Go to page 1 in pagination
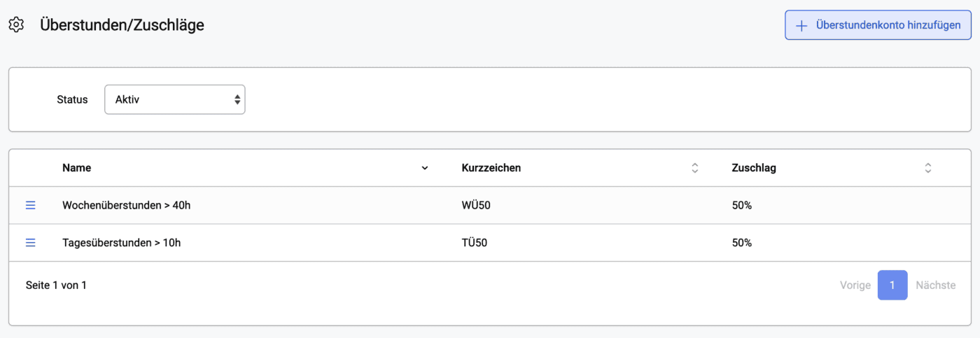Screen dimensions: 980x338 (x=892, y=285)
